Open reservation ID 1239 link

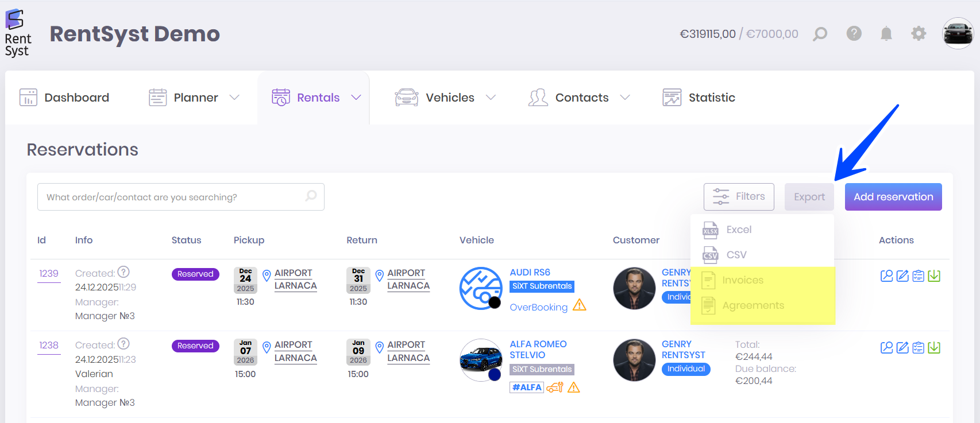pyautogui.click(x=49, y=274)
